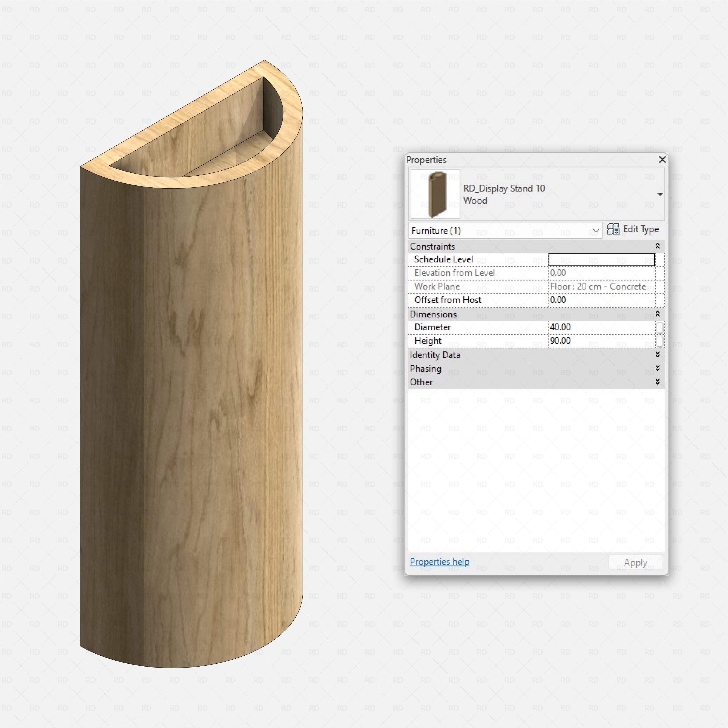Expand the Identity Data section
This screenshot has height=728, width=728.
point(657,355)
